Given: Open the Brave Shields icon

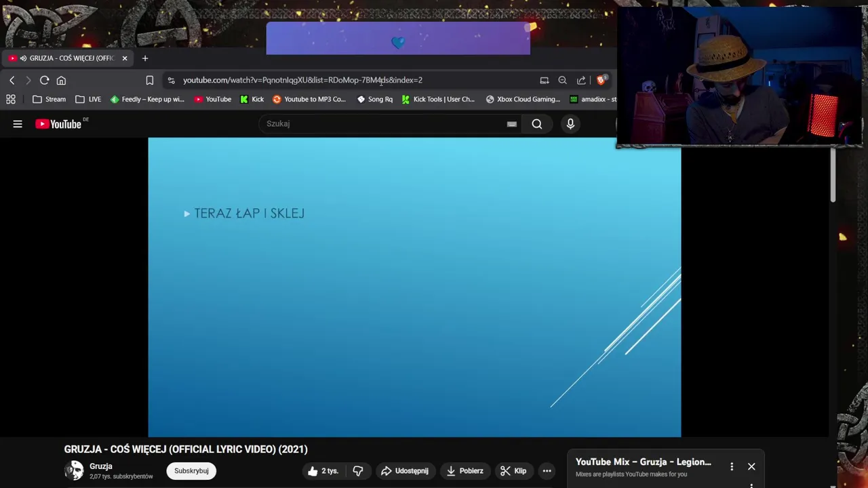Looking at the screenshot, I should point(601,80).
